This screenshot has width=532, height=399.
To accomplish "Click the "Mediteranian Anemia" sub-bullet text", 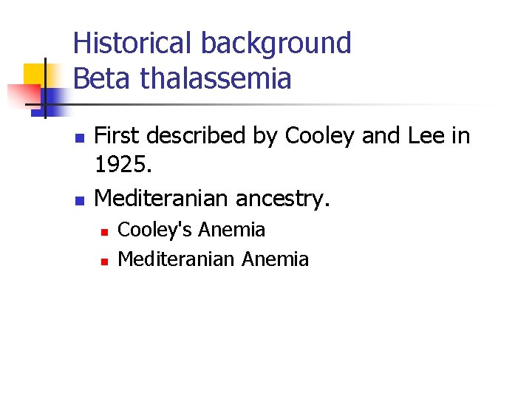I will click(x=213, y=259).
